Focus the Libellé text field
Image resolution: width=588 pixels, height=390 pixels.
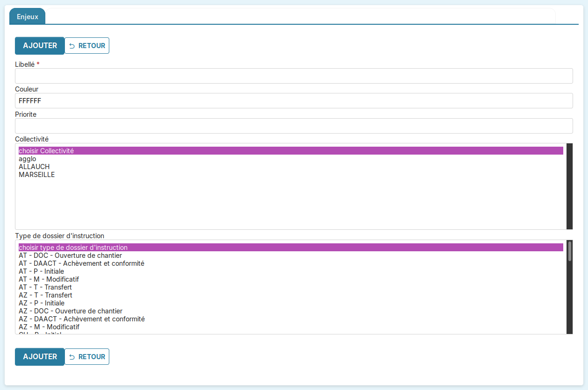294,76
